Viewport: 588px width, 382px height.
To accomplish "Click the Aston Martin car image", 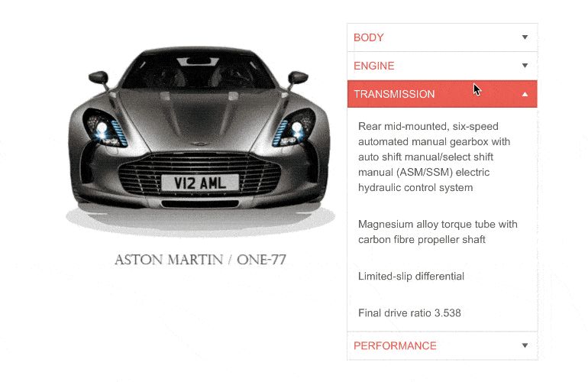I will 200,141.
